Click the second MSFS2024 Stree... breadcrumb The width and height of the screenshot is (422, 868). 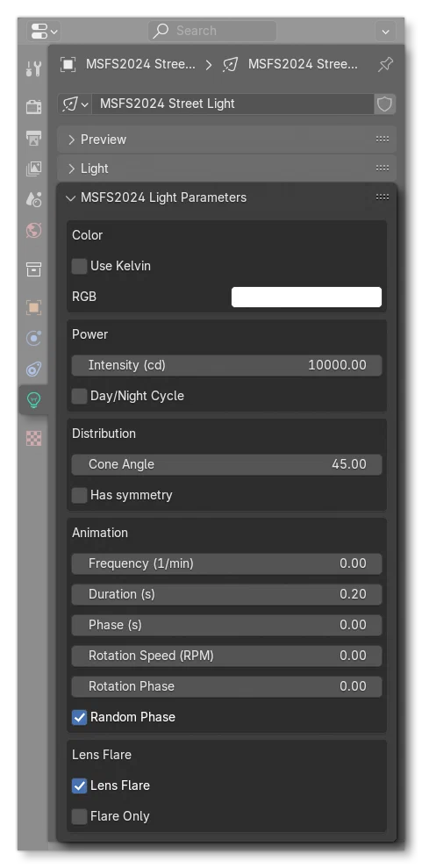[x=303, y=64]
